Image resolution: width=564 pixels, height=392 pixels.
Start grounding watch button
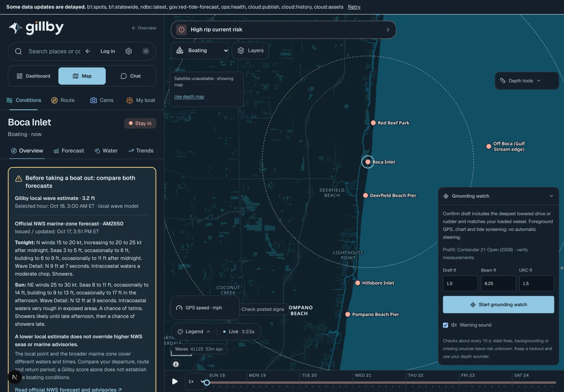tap(498, 305)
